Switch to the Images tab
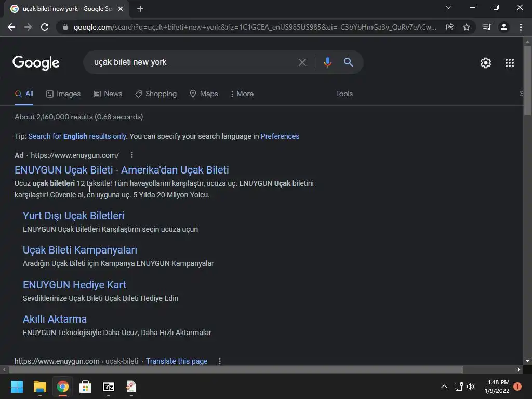 (x=63, y=94)
